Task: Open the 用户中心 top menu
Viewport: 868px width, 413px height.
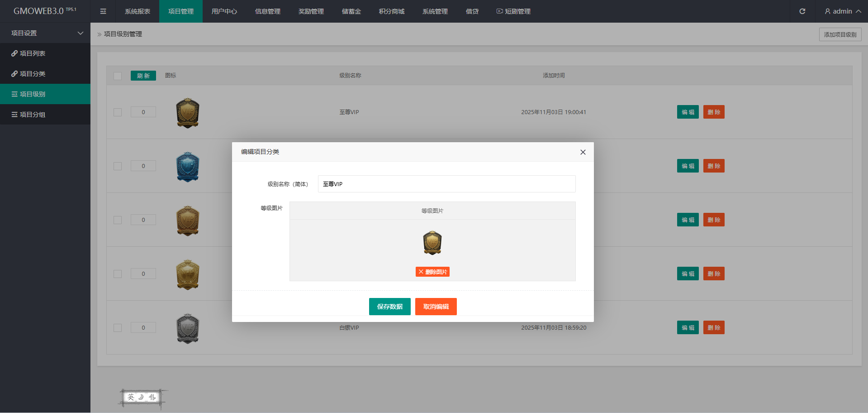Action: pyautogui.click(x=224, y=11)
